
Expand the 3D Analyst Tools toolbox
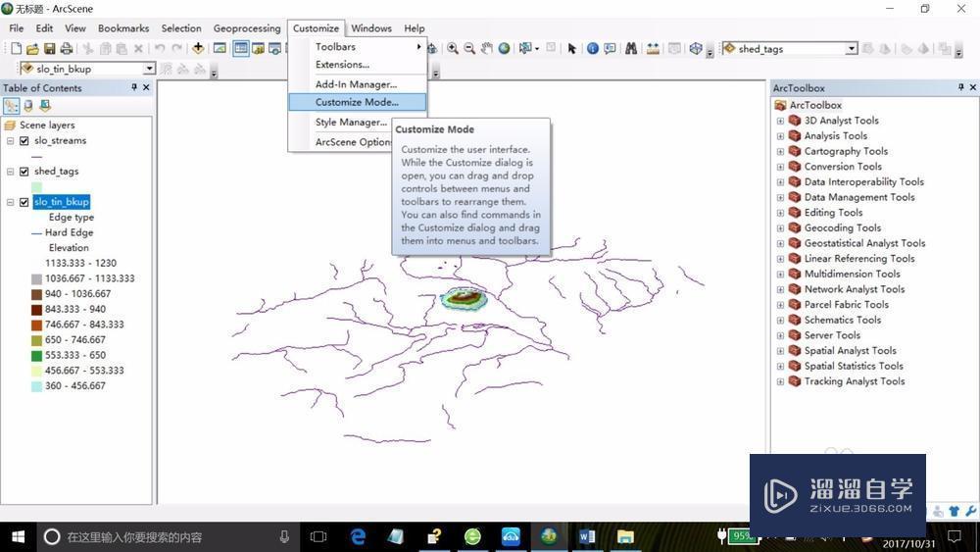point(780,121)
